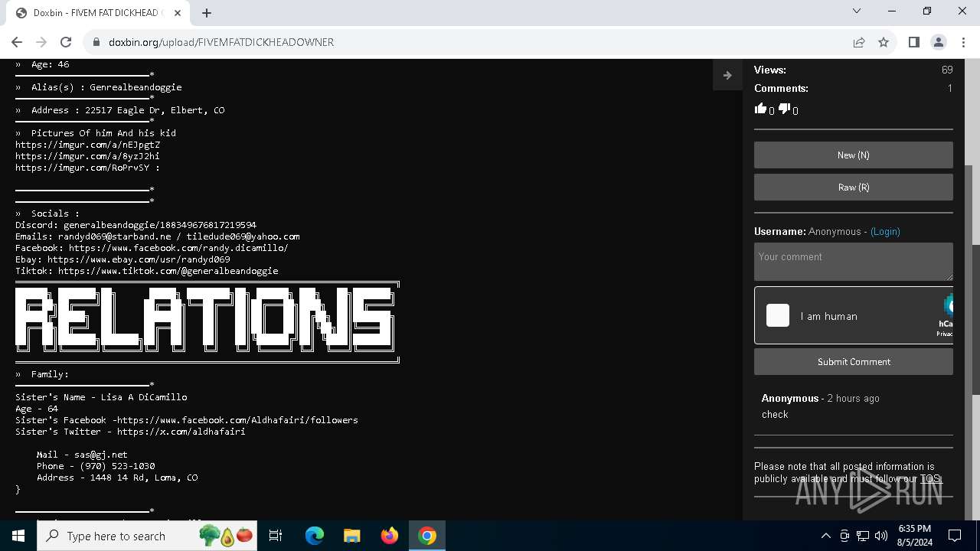Open the Chrome three-dot menu
Image resolution: width=980 pixels, height=551 pixels.
(962, 42)
